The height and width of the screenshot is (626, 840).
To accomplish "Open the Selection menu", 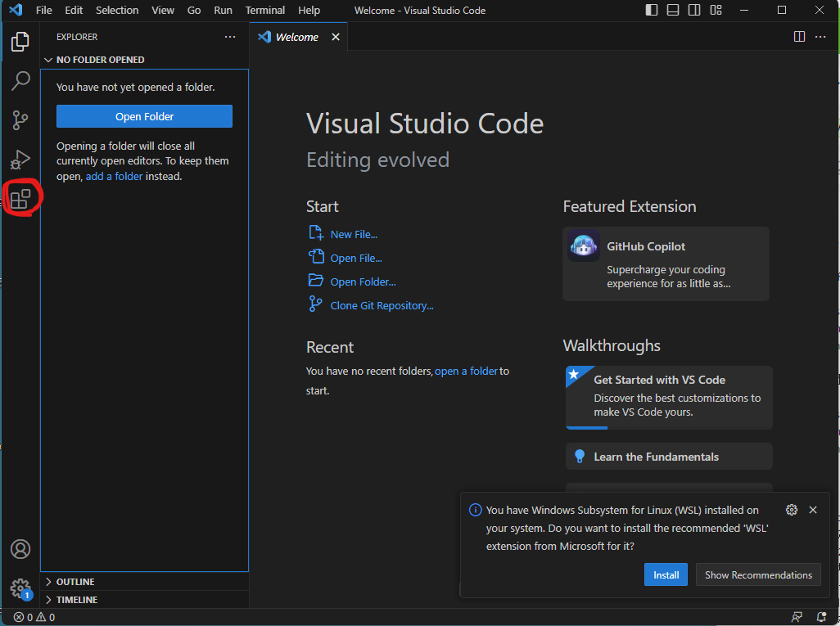I will tap(117, 10).
